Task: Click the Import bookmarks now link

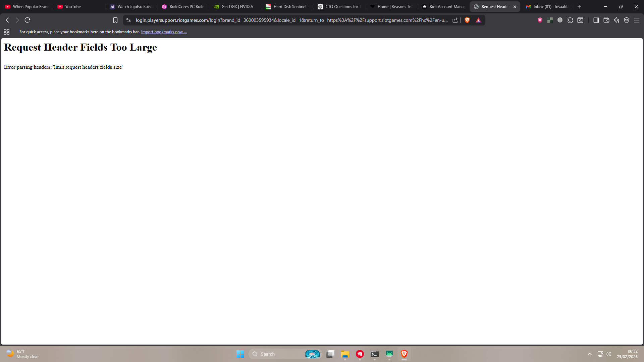Action: coord(164,32)
